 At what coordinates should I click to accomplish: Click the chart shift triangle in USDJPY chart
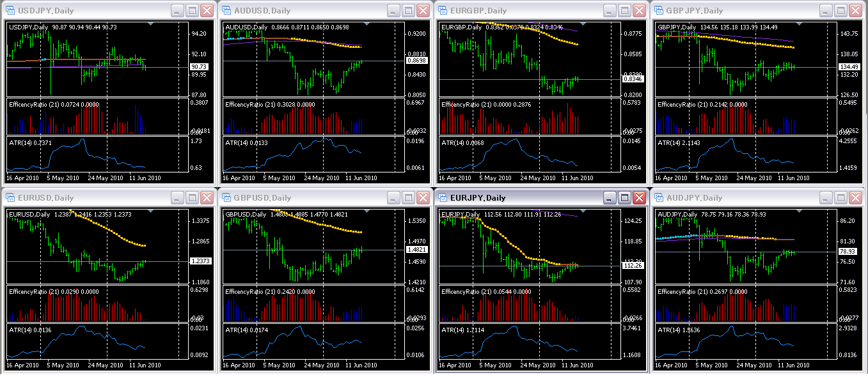click(x=150, y=24)
